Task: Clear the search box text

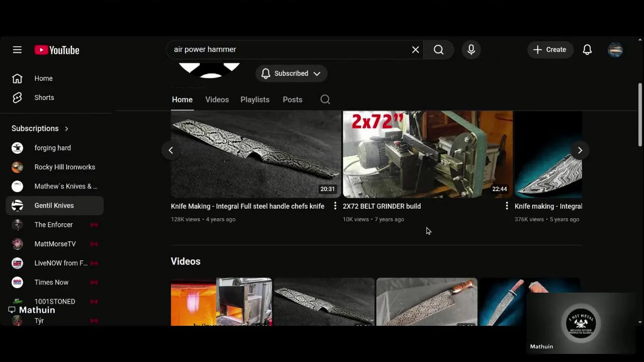Action: click(416, 49)
